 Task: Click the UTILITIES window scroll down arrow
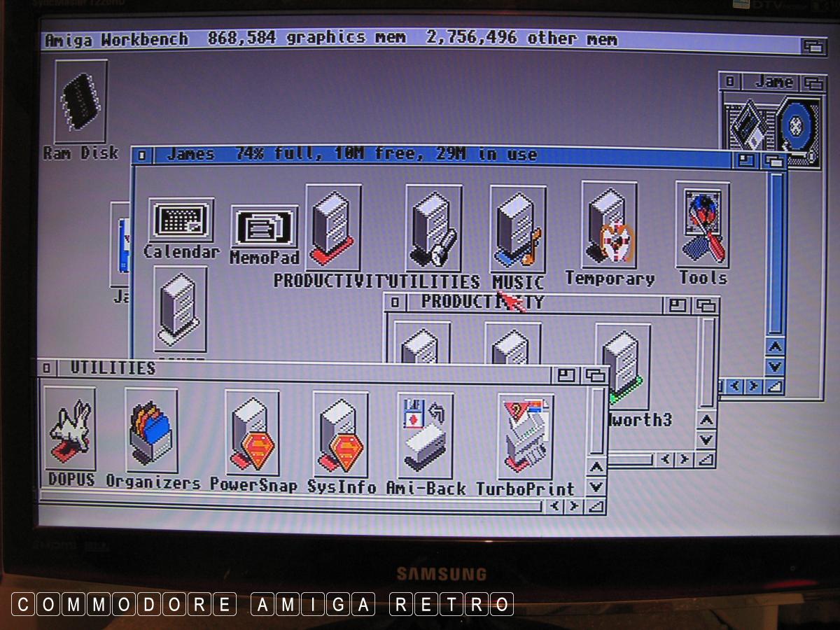tap(596, 487)
